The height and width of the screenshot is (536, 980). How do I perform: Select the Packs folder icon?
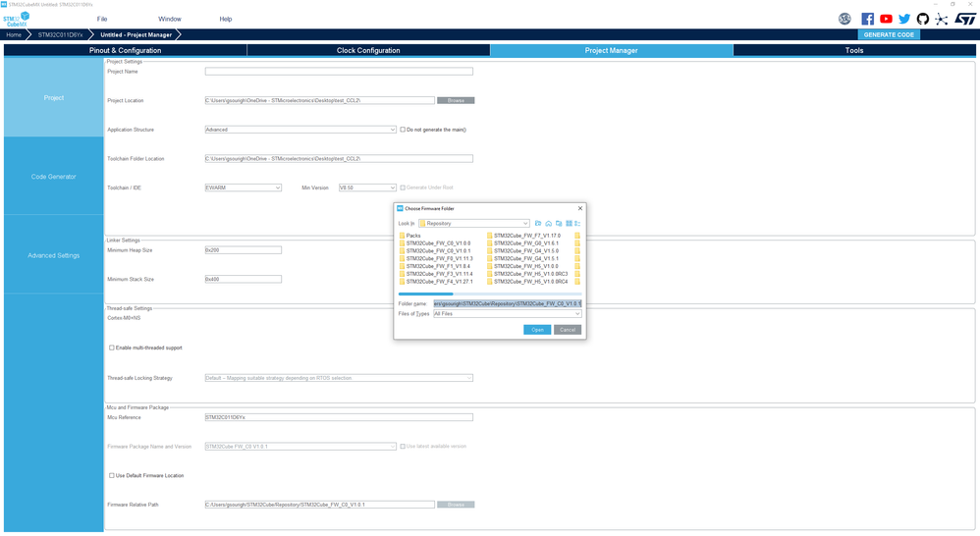[402, 236]
